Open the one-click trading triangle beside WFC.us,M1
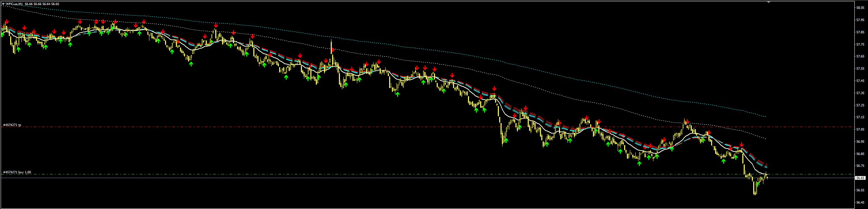 pyautogui.click(x=3, y=4)
